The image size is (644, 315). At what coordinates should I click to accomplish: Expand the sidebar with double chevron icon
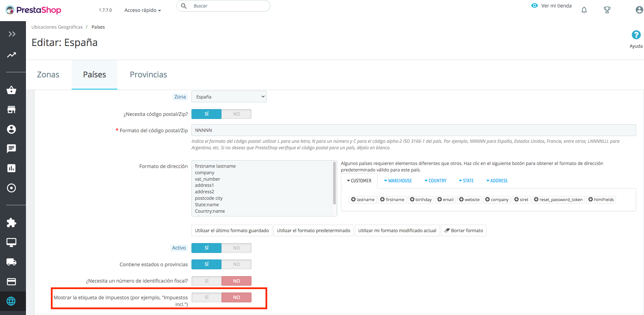(x=12, y=34)
